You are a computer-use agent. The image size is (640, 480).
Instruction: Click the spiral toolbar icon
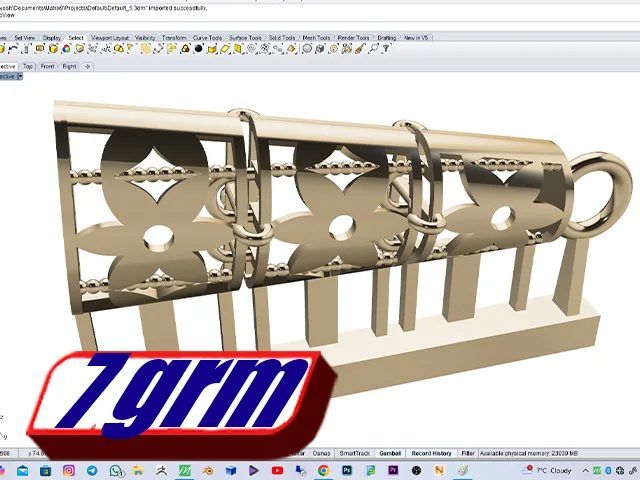coord(252,49)
